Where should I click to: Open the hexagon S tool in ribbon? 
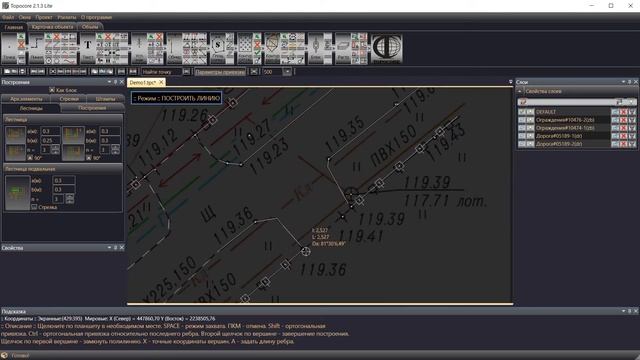pyautogui.click(x=218, y=48)
